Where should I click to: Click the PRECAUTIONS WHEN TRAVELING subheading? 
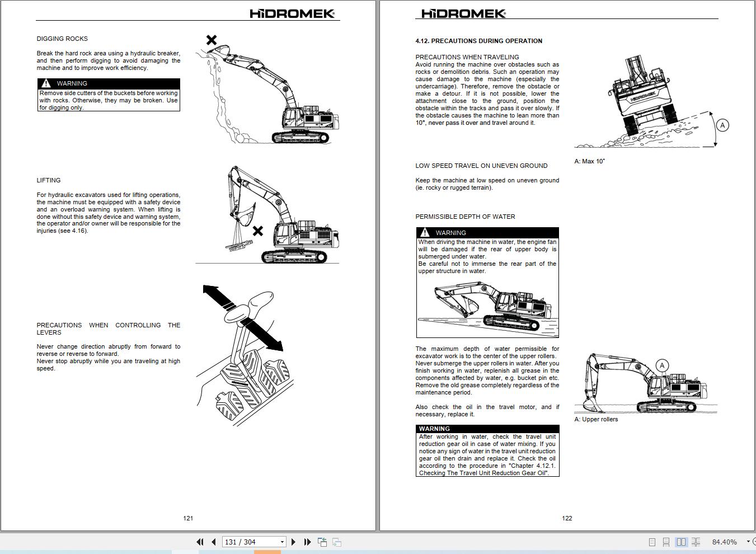tap(467, 57)
